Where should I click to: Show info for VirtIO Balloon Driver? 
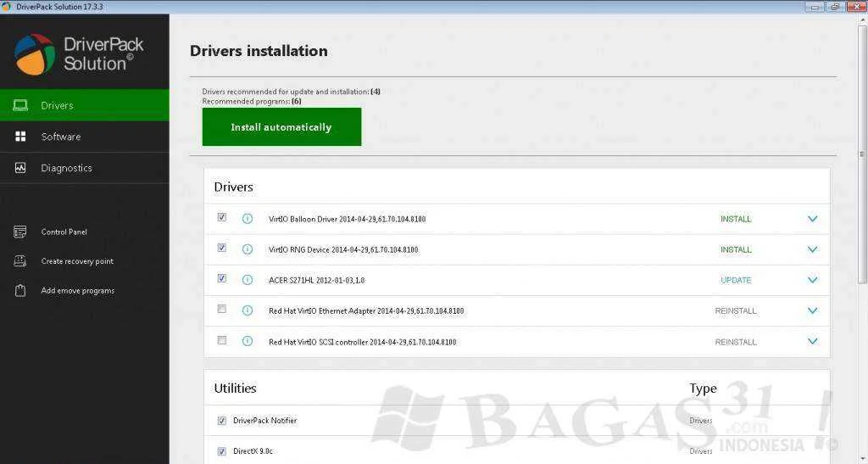[248, 219]
